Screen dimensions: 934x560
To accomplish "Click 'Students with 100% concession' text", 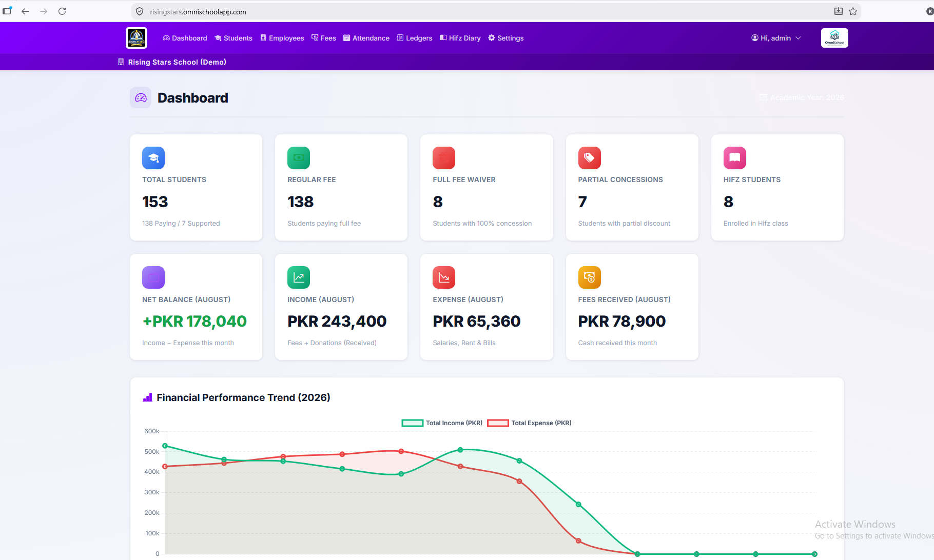I will point(482,224).
